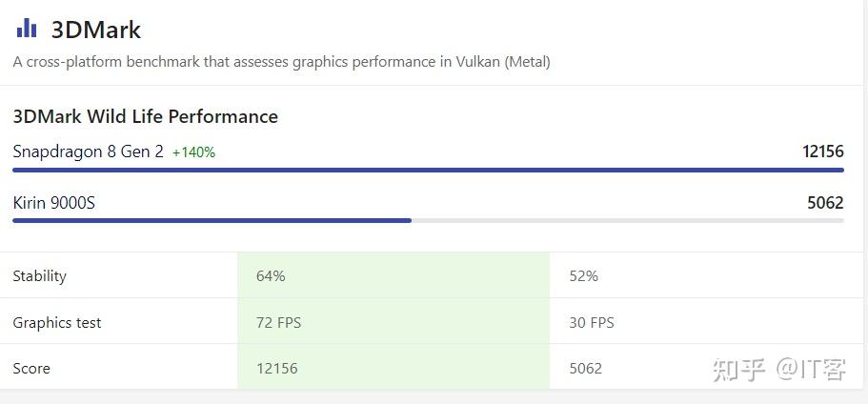Select the Score row label
The image size is (868, 404).
[x=31, y=369]
